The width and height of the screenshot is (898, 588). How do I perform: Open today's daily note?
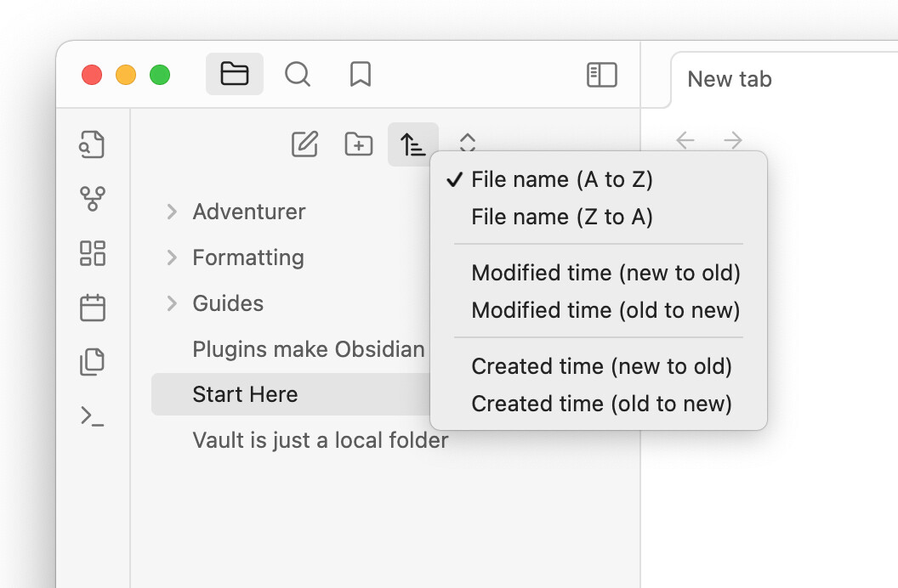(x=92, y=308)
